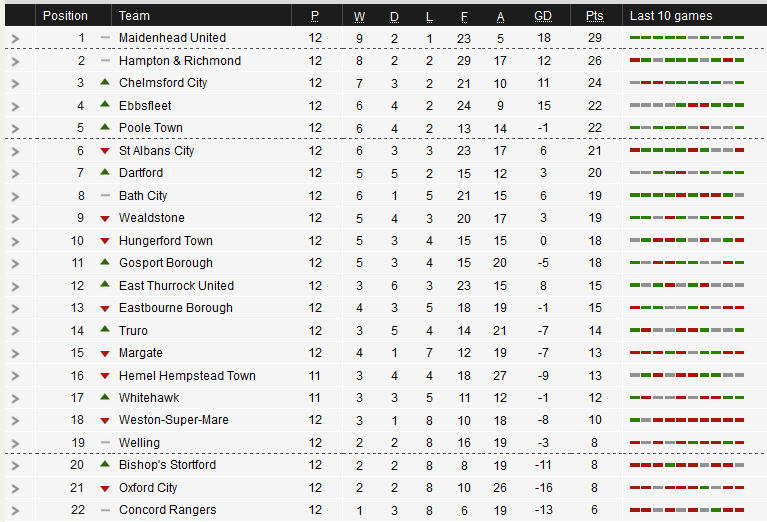This screenshot has height=522, width=767.
Task: Click Maidenhead United last 10 games form bar
Action: tap(687, 38)
